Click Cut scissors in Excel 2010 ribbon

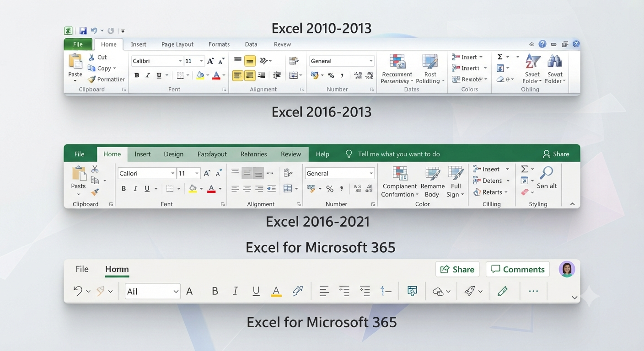(x=91, y=57)
